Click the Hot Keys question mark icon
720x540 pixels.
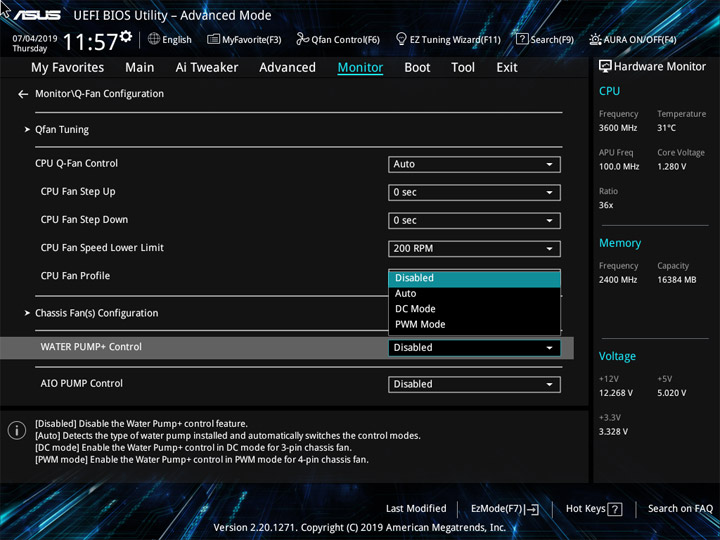point(615,509)
